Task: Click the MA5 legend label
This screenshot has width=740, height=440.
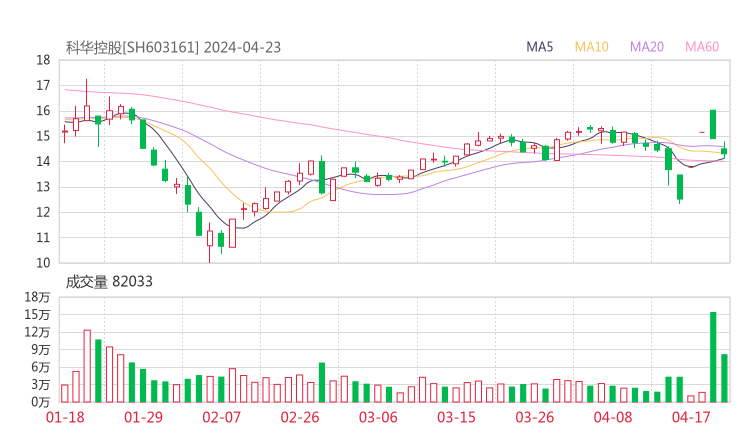Action: [x=539, y=47]
